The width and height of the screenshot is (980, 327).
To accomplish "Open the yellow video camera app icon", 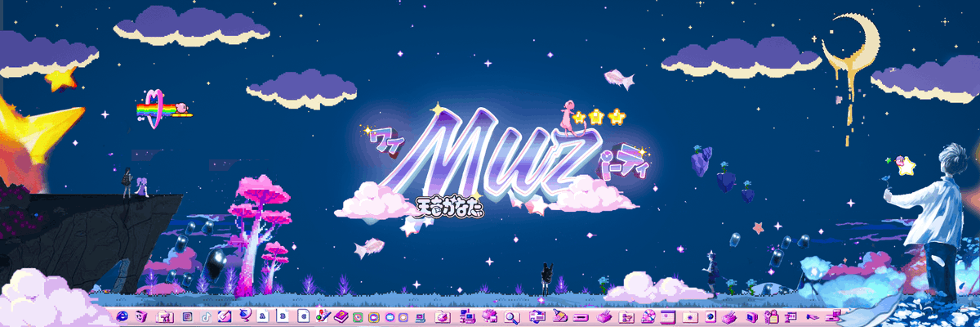I will 374,317.
